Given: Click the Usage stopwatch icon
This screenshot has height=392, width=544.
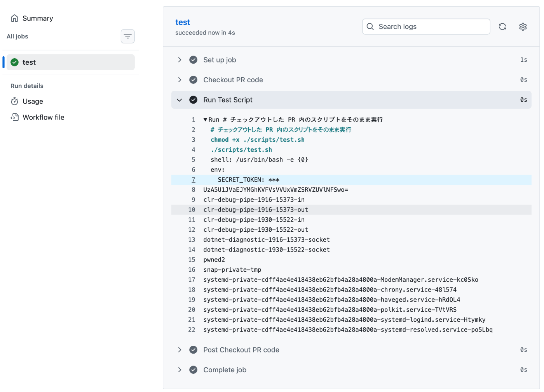Looking at the screenshot, I should tap(15, 101).
